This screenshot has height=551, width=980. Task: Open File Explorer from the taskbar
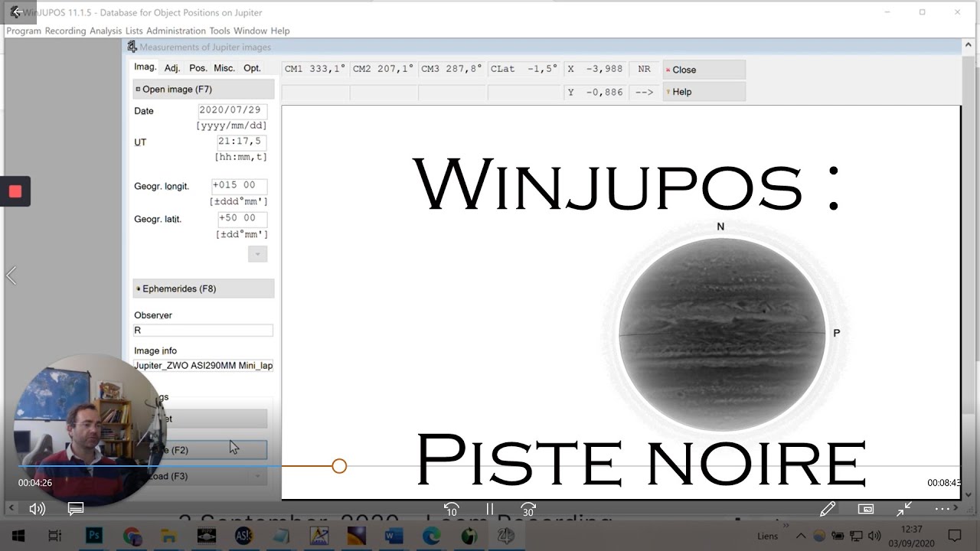169,536
